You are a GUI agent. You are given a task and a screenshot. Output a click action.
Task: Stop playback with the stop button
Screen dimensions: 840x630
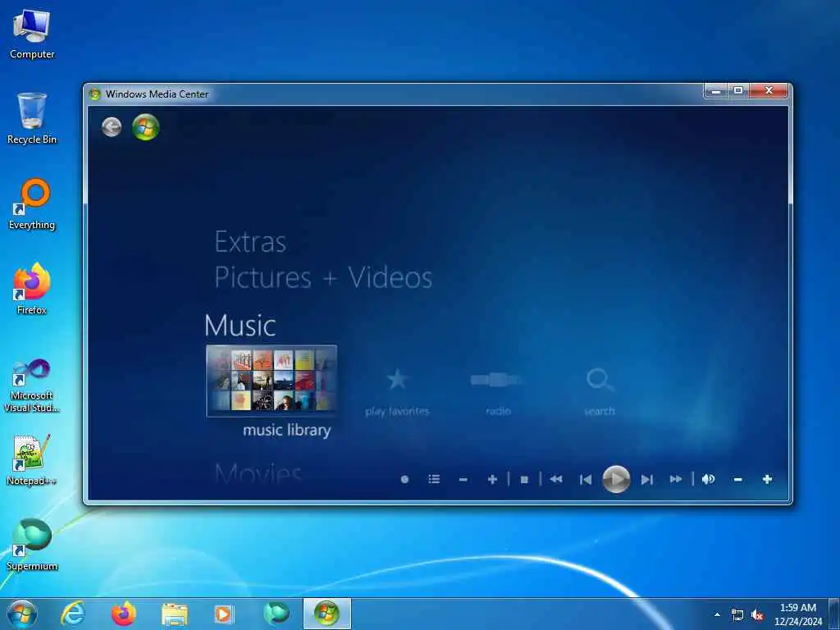pos(524,479)
